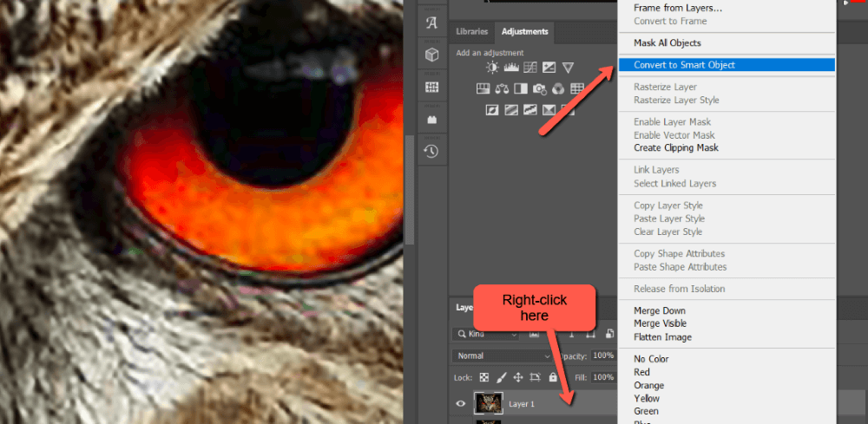This screenshot has width=868, height=424.
Task: Choose Convert to Smart Object
Action: point(684,65)
